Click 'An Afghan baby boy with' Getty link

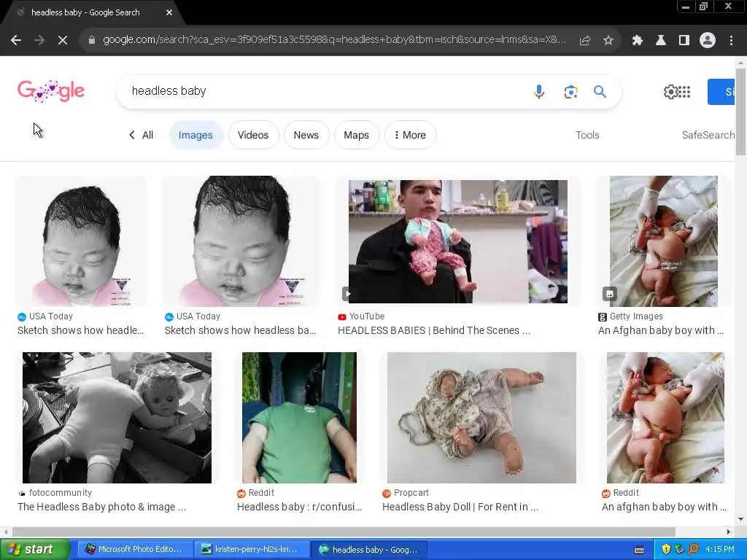click(x=661, y=330)
